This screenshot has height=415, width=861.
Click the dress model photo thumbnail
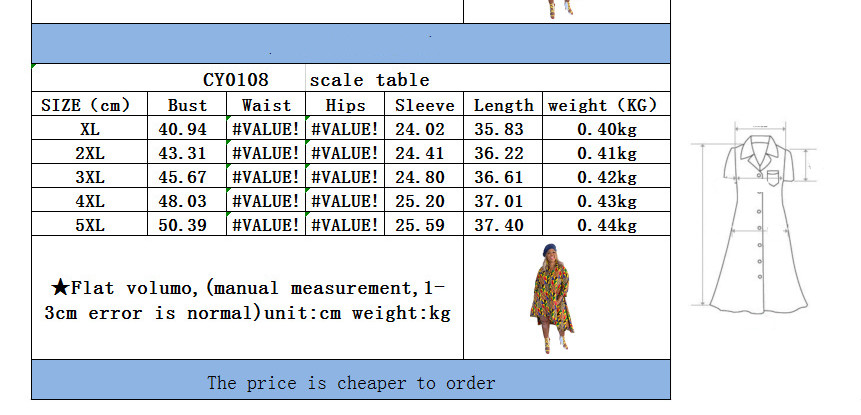[x=551, y=297]
